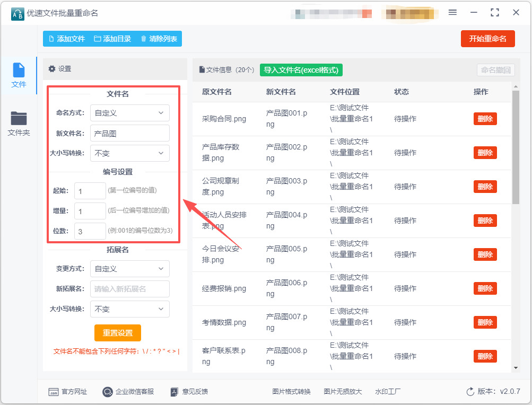Open 意见反馈 feedback
This screenshot has width=532, height=405.
(189, 392)
